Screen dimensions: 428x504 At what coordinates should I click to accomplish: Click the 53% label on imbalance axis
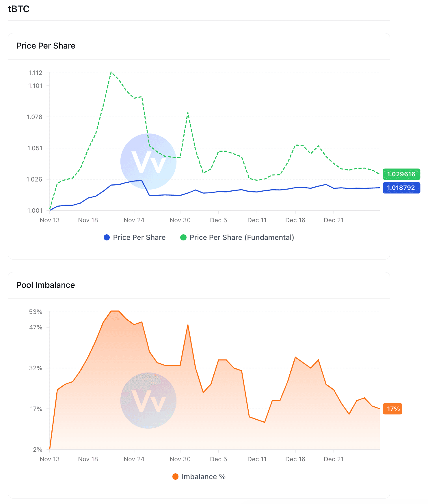tap(36, 312)
